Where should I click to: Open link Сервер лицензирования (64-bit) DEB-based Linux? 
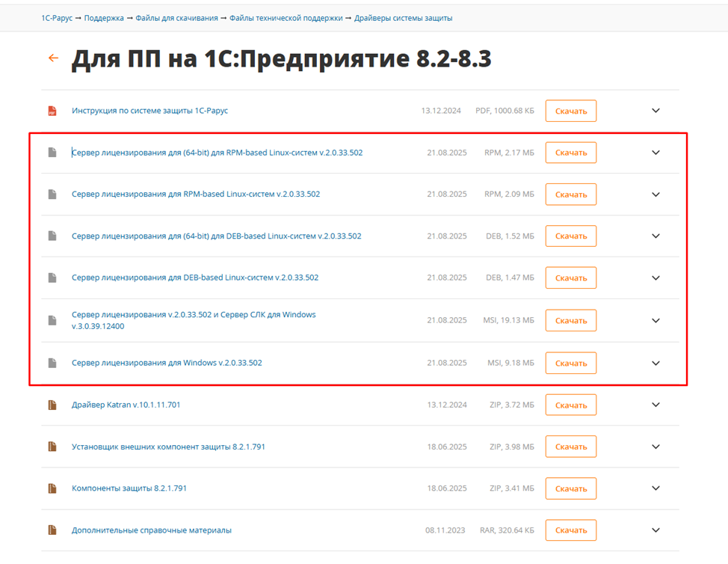click(216, 236)
